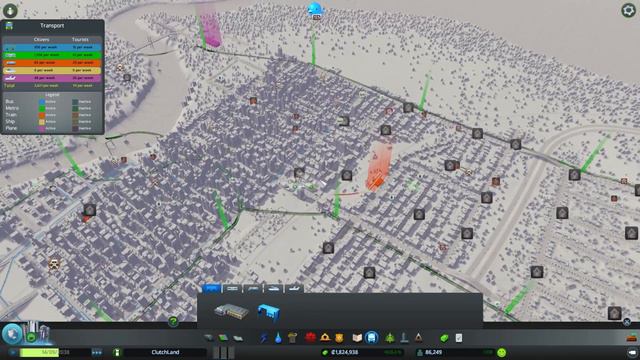Click the ClutchLand city name
Viewport: 640px width, 360px height.
[165, 352]
